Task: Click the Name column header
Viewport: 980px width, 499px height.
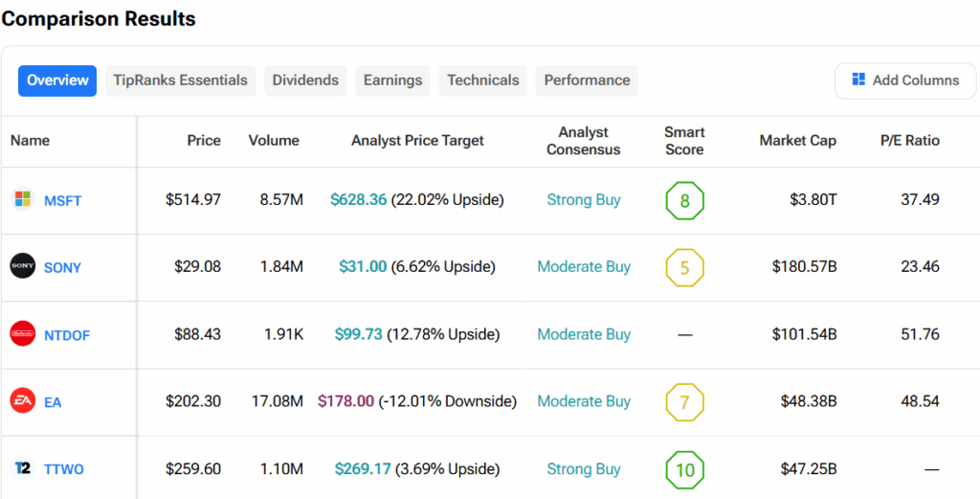Action: [x=30, y=141]
